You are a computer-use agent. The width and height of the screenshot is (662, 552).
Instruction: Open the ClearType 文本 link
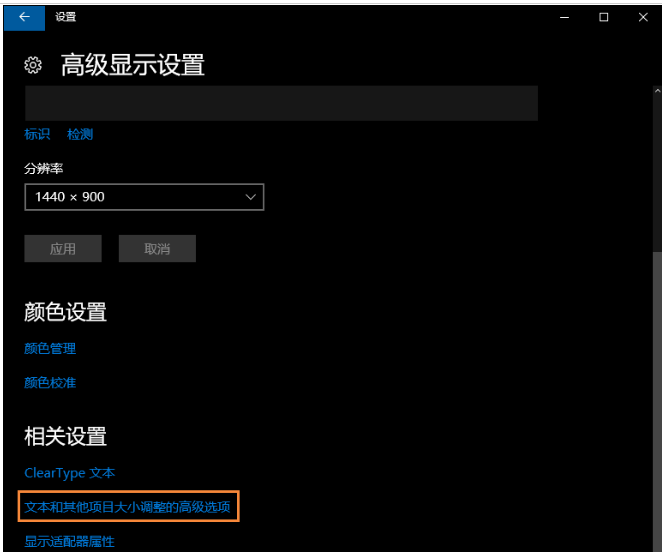point(70,473)
